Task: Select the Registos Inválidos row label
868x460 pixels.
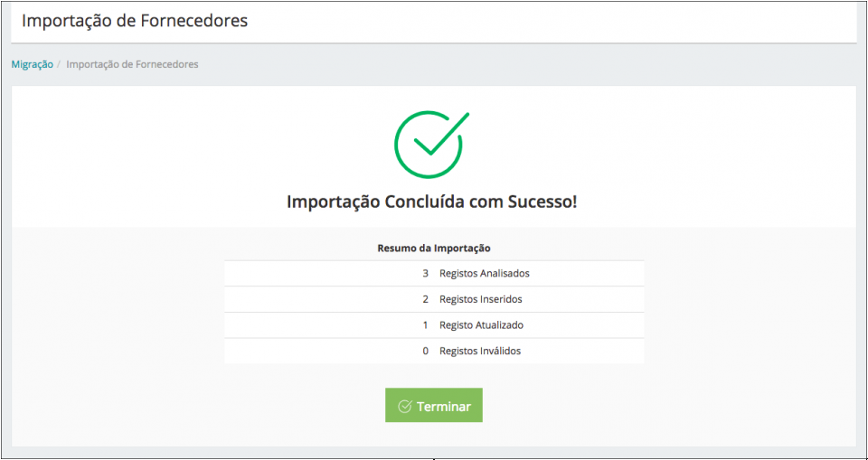Action: pos(480,351)
